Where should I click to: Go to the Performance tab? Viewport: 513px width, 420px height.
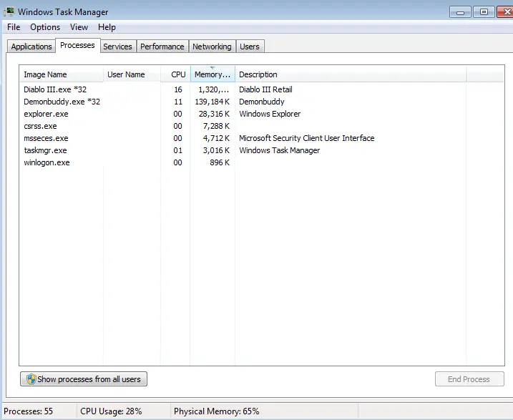click(162, 47)
